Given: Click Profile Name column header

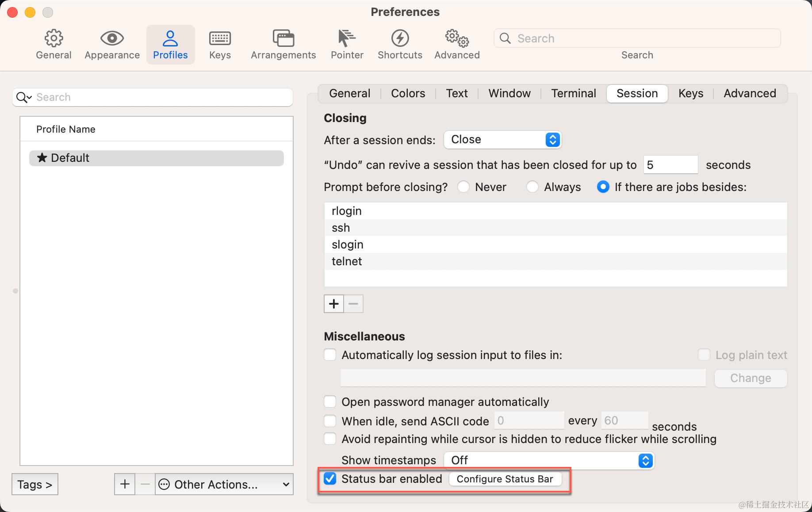Looking at the screenshot, I should [x=157, y=129].
